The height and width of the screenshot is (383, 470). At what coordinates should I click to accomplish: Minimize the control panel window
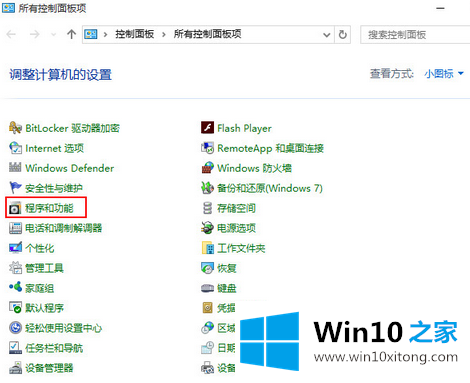pyautogui.click(x=440, y=8)
